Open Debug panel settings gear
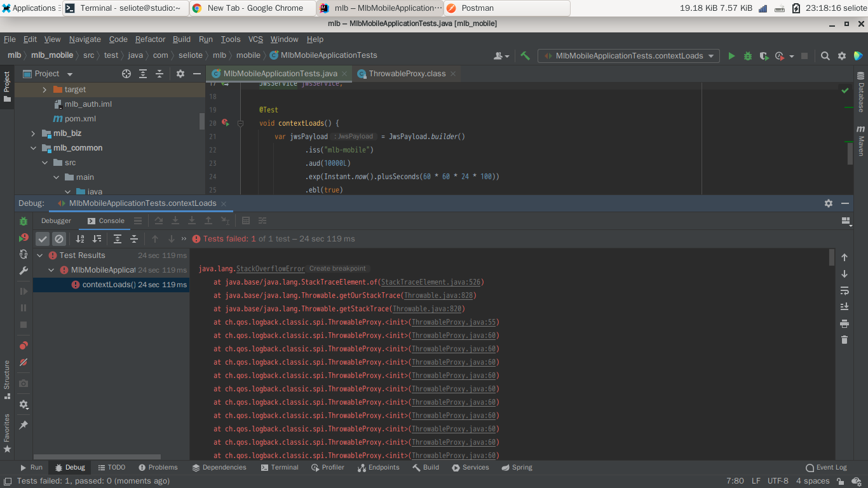 pyautogui.click(x=829, y=203)
